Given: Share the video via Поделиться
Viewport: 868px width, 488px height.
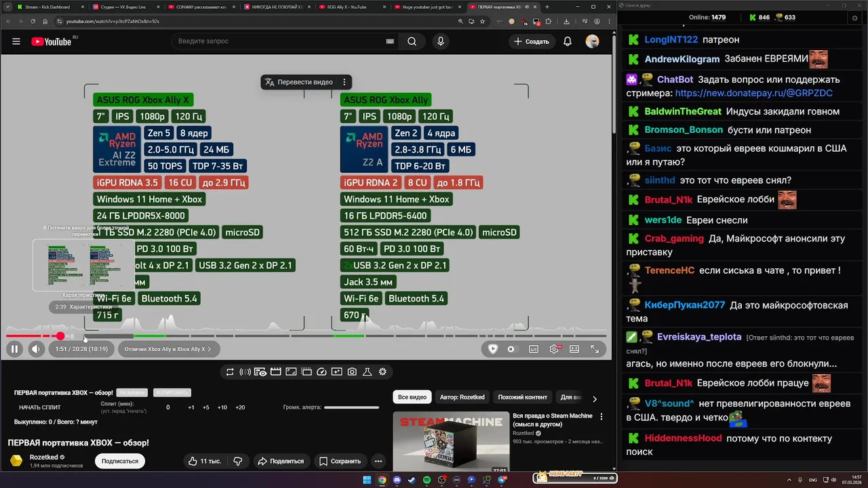Looking at the screenshot, I should coord(280,461).
